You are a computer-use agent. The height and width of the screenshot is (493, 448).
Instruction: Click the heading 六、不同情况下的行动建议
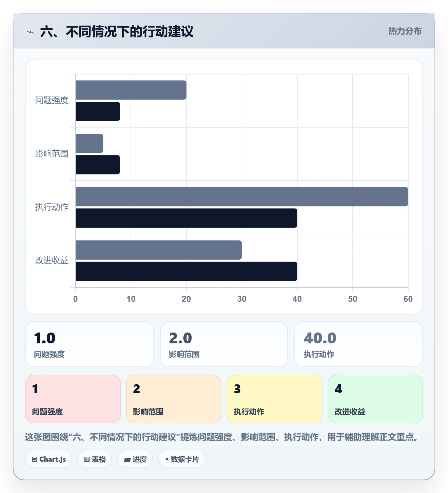click(x=117, y=32)
